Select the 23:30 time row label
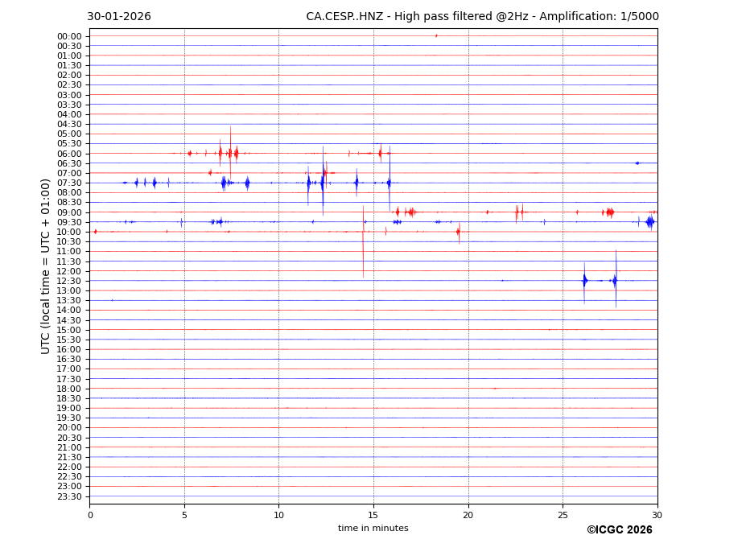This screenshot has width=746, height=560. click(x=69, y=496)
